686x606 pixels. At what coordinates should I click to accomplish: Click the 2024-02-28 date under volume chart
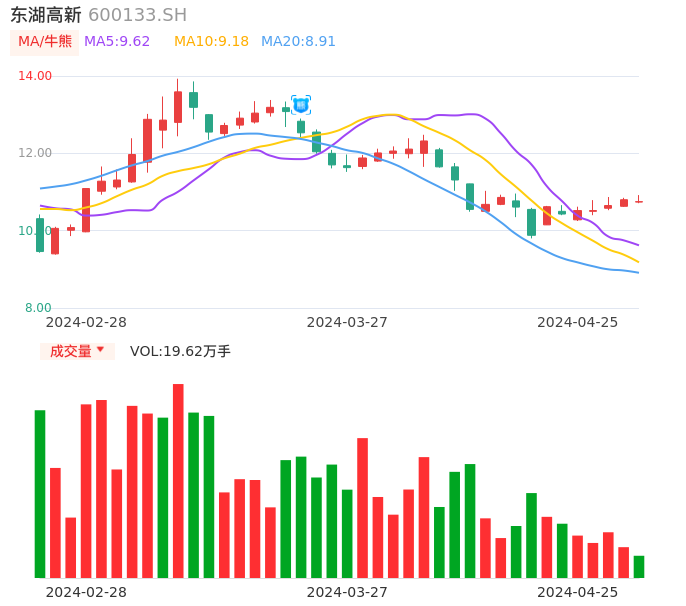86,592
